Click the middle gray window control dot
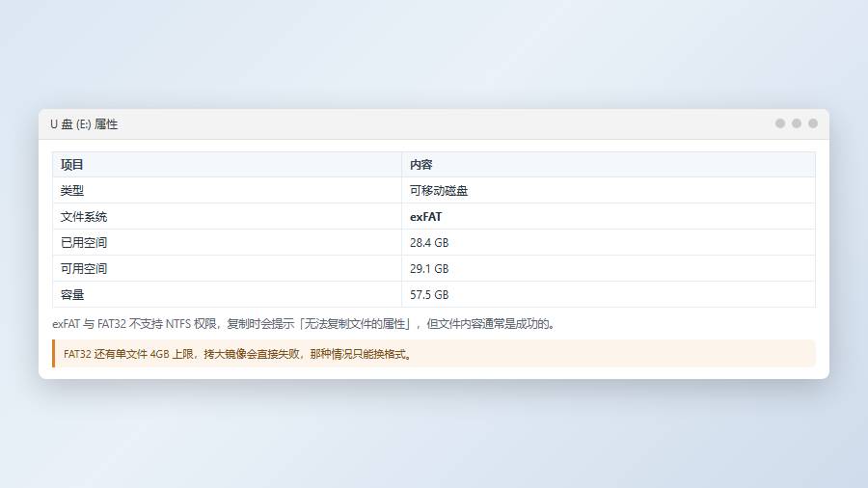Image resolution: width=868 pixels, height=488 pixels. click(x=797, y=123)
